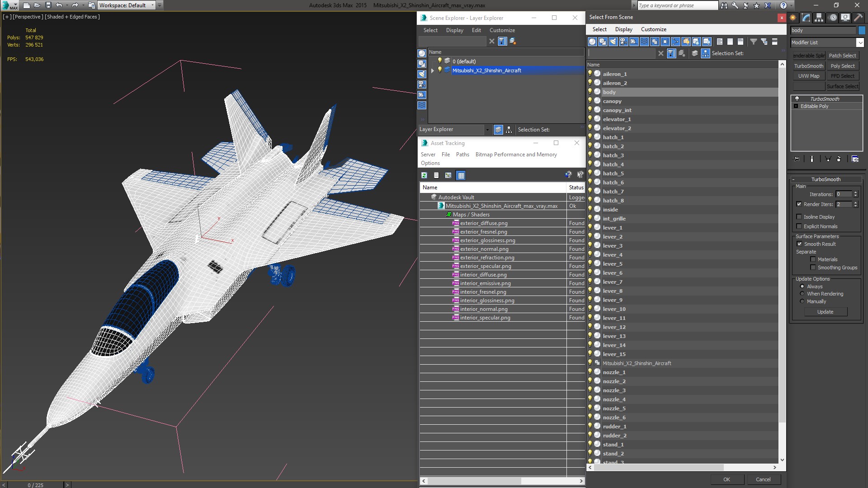This screenshot has height=488, width=868.
Task: Click Sort by Layer icon in Select From Scene
Action: [x=695, y=53]
